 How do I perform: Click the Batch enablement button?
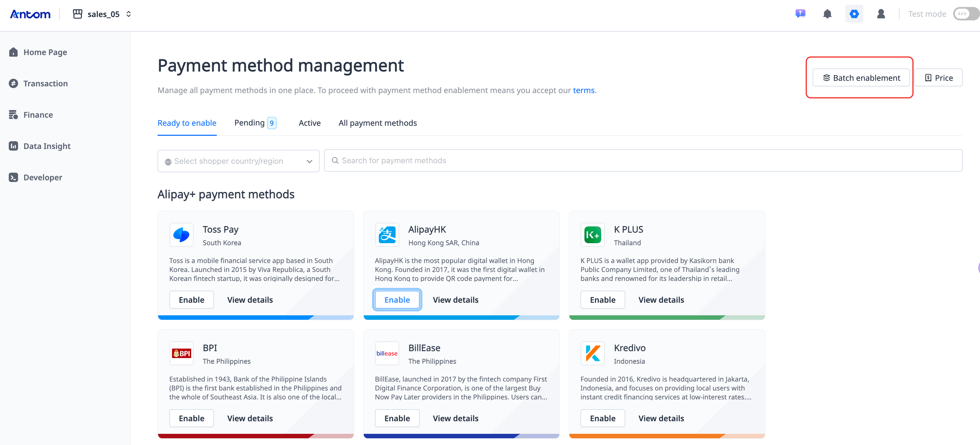(861, 77)
